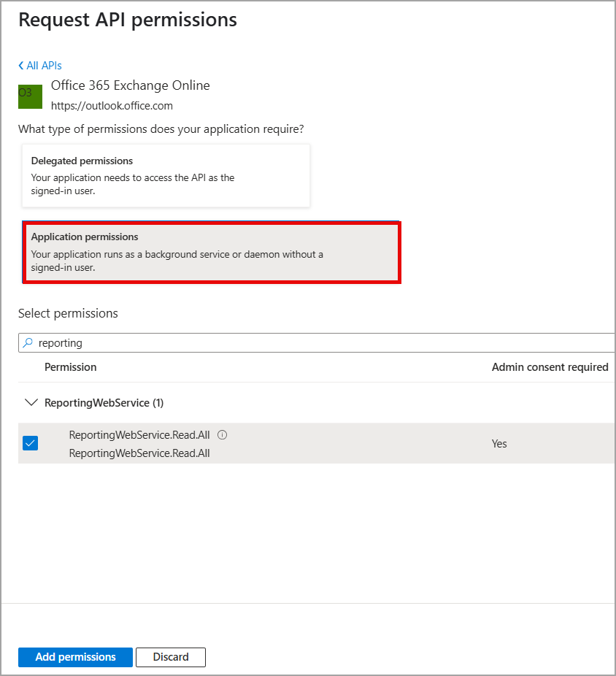
Task: Click the Request API permissions heading
Action: (x=128, y=20)
